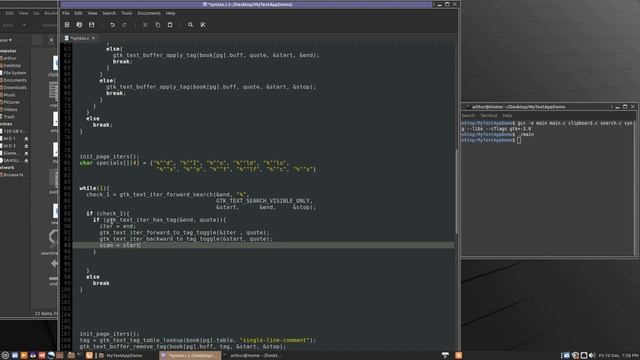Click the 'while(1){' code line
Image resolution: width=640 pixels, height=360 pixels.
[94, 188]
